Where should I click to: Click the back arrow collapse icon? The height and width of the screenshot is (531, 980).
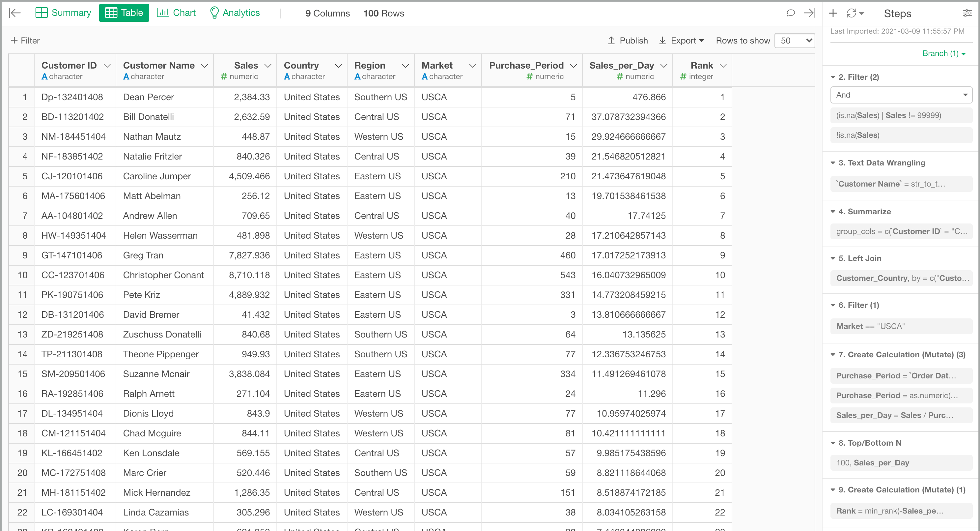(14, 13)
